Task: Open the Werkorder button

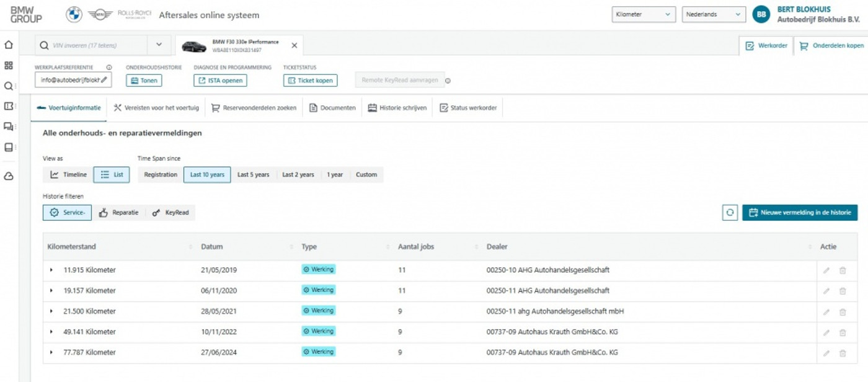Action: [766, 46]
